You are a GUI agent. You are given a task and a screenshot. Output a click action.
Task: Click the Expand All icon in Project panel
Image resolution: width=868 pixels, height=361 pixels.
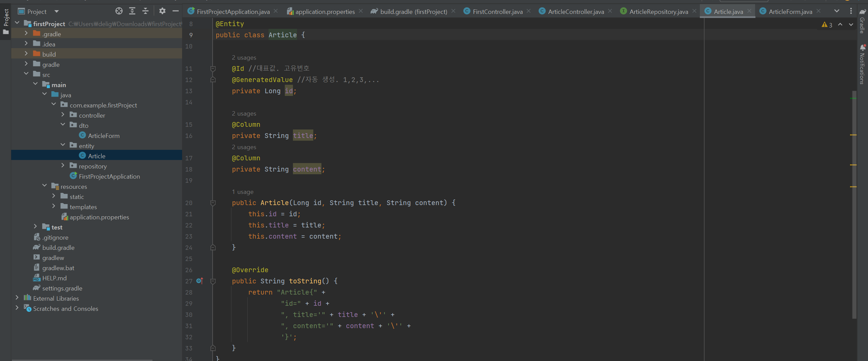tap(132, 11)
